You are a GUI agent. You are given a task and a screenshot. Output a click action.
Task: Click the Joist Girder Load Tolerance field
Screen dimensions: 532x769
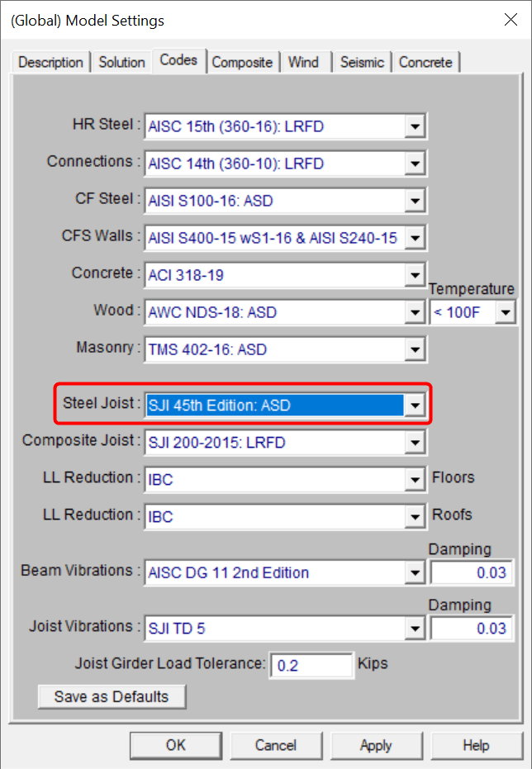point(311,665)
